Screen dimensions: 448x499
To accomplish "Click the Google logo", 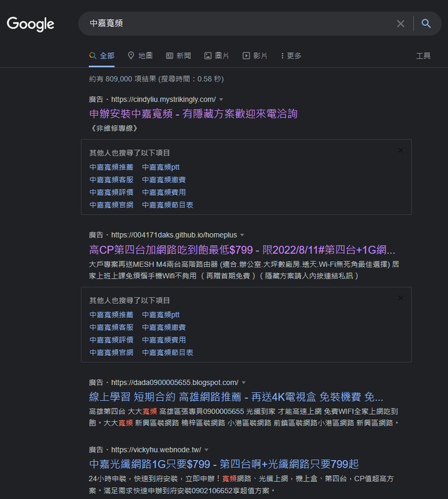I will click(30, 24).
